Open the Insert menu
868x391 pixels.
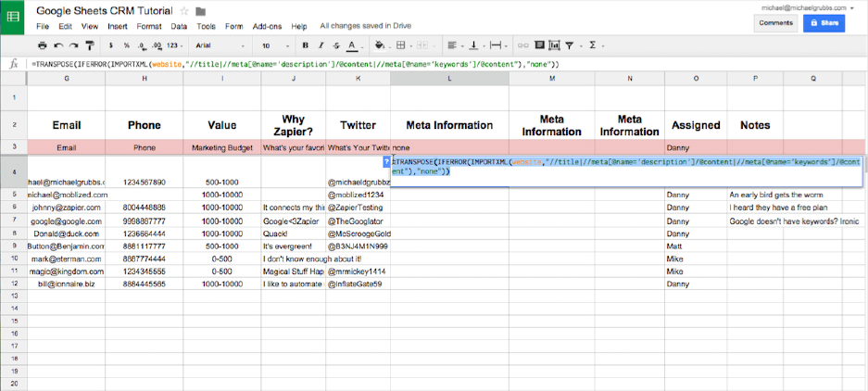tap(118, 26)
